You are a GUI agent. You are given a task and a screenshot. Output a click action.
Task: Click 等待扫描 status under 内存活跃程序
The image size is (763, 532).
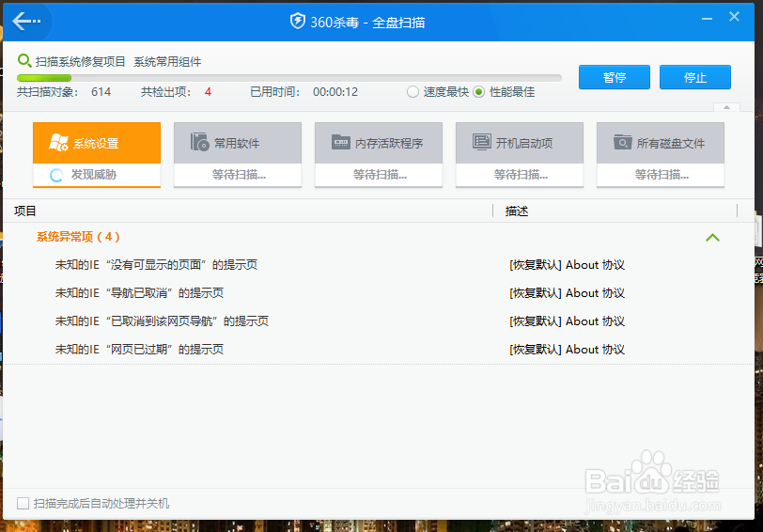380,174
